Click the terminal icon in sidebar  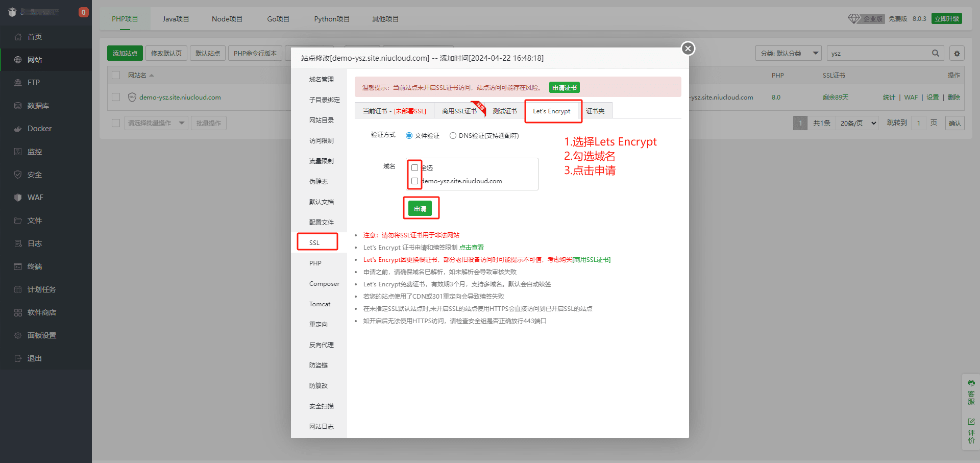[18, 266]
